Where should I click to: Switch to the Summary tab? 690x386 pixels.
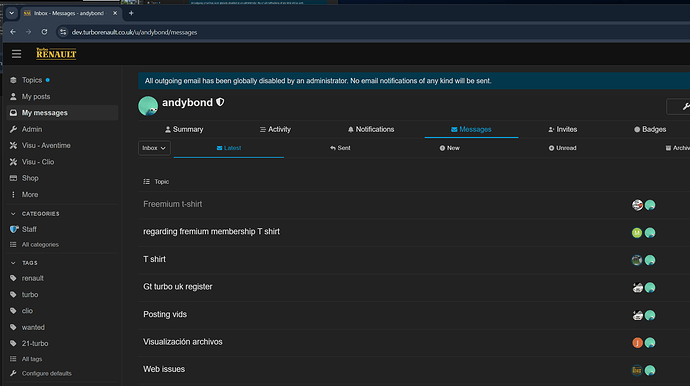[184, 129]
